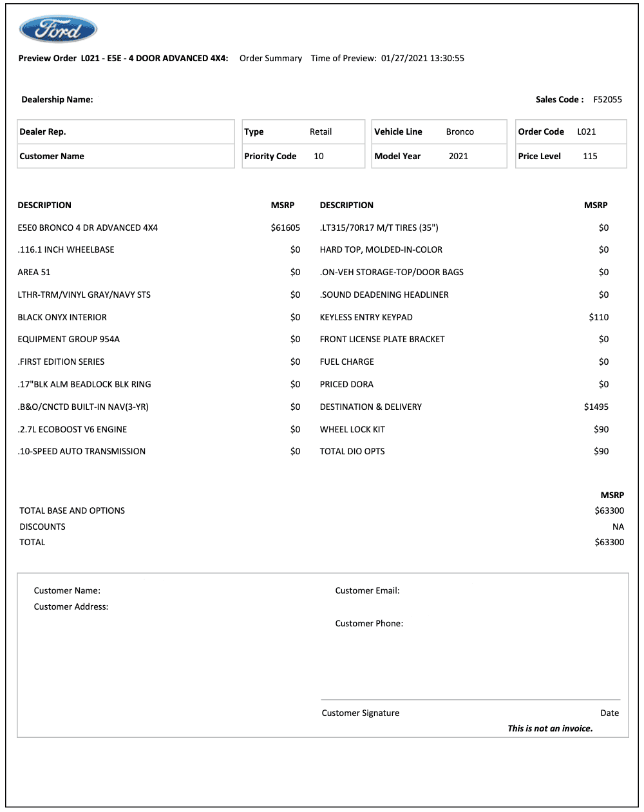The width and height of the screenshot is (644, 812).
Task: Click the right DESCRIPTION column header
Action: [x=346, y=205]
